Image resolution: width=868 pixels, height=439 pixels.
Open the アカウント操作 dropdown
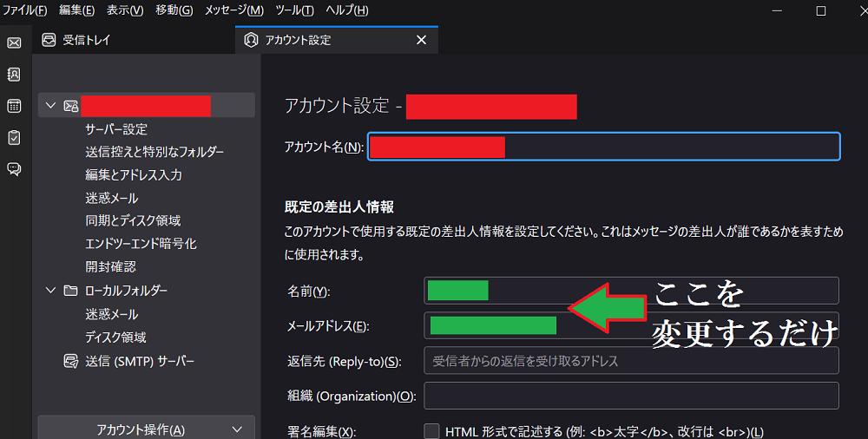click(x=146, y=429)
